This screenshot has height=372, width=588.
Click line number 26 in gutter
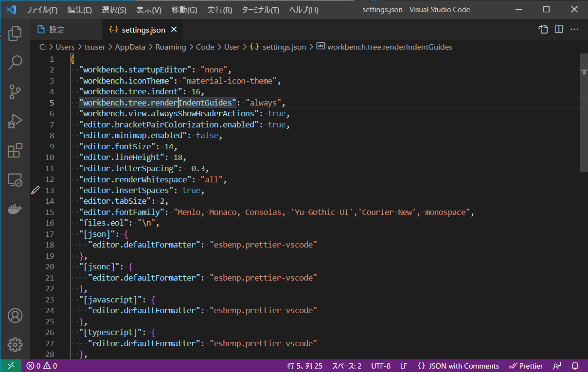tap(50, 332)
